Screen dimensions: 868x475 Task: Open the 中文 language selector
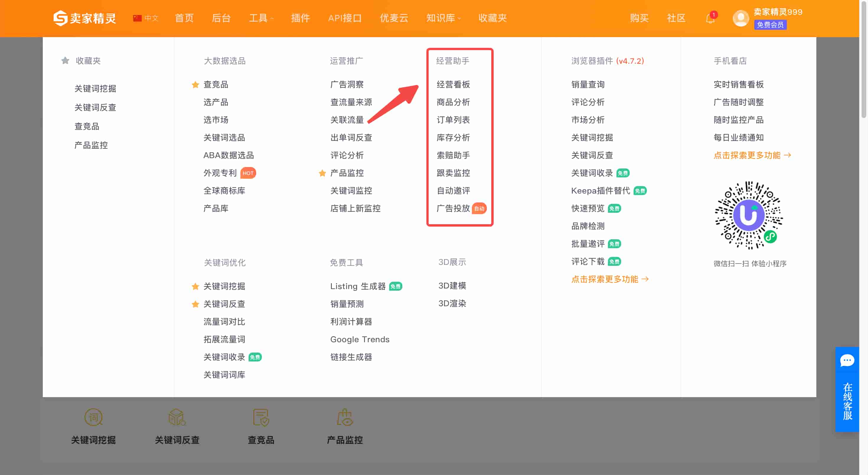pos(146,18)
